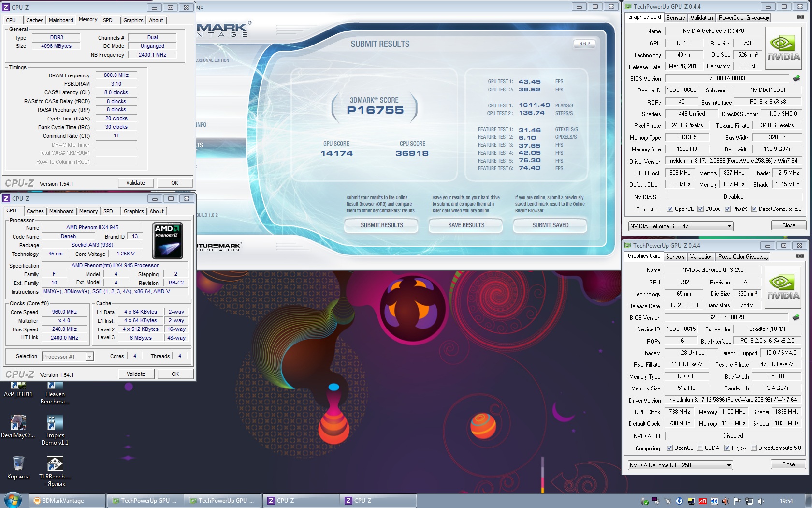Click OK in the AMD Phenom CPU-Z window
This screenshot has height=508, width=812.
click(x=175, y=374)
